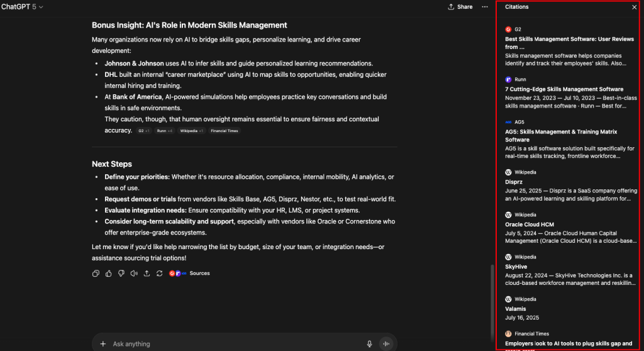Start dictation with the microphone icon
The image size is (644, 351).
pos(370,344)
